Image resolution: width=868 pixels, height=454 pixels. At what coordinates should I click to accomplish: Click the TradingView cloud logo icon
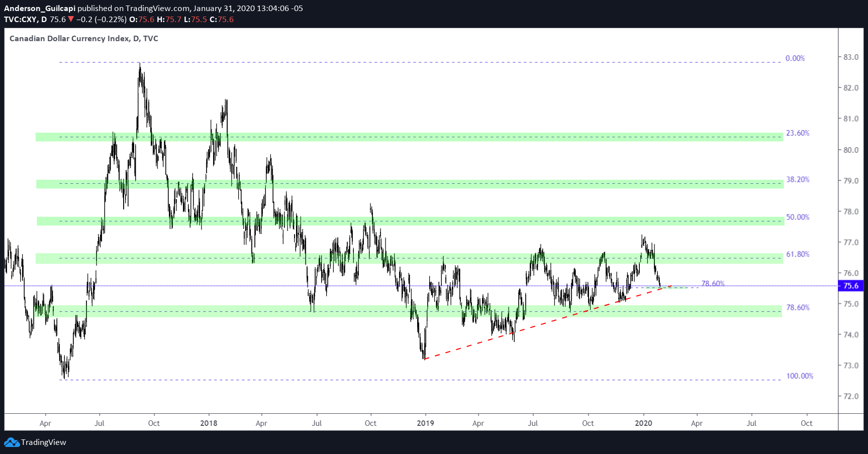click(12, 442)
